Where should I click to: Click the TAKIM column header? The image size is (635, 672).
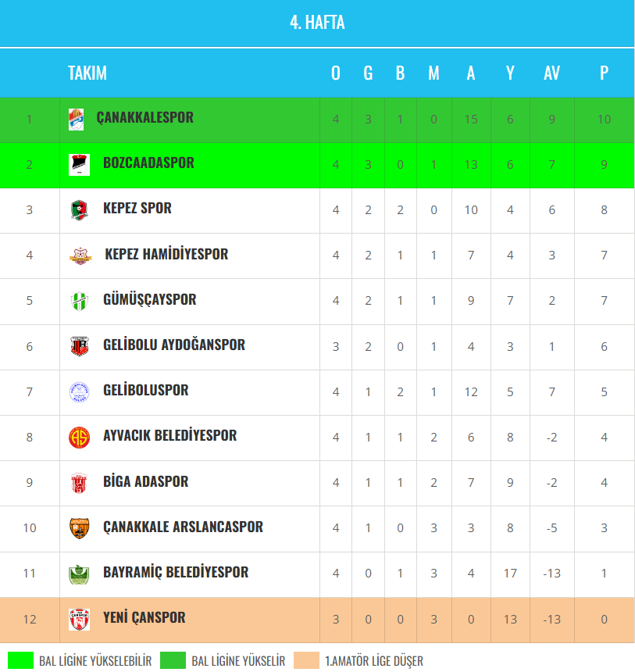[x=87, y=73]
